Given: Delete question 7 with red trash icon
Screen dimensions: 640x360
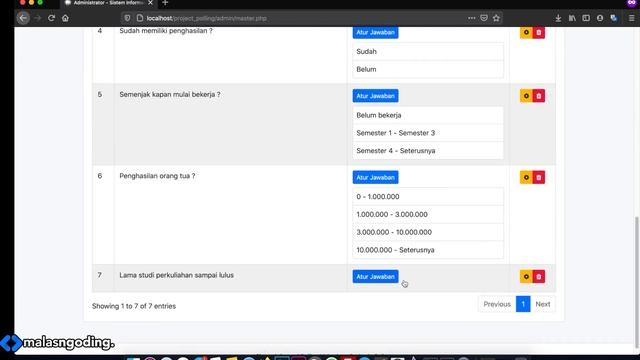Looking at the screenshot, I should pyautogui.click(x=539, y=277).
